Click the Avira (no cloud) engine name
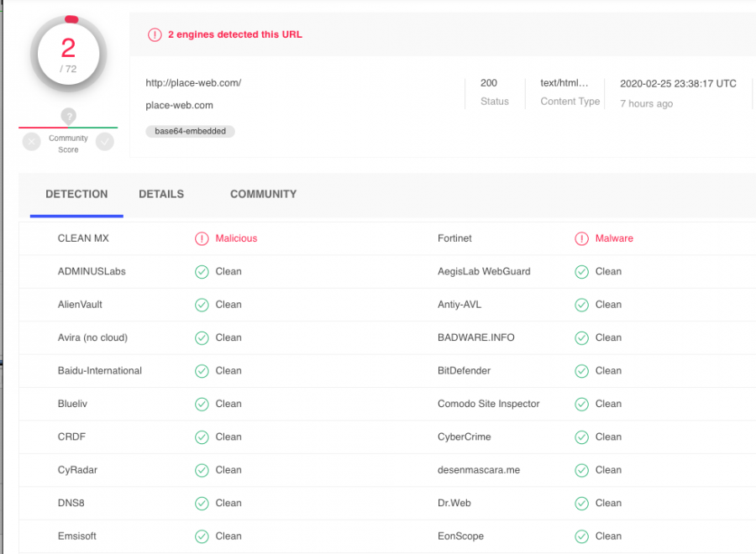Viewport: 756px width, 554px height. 92,337
